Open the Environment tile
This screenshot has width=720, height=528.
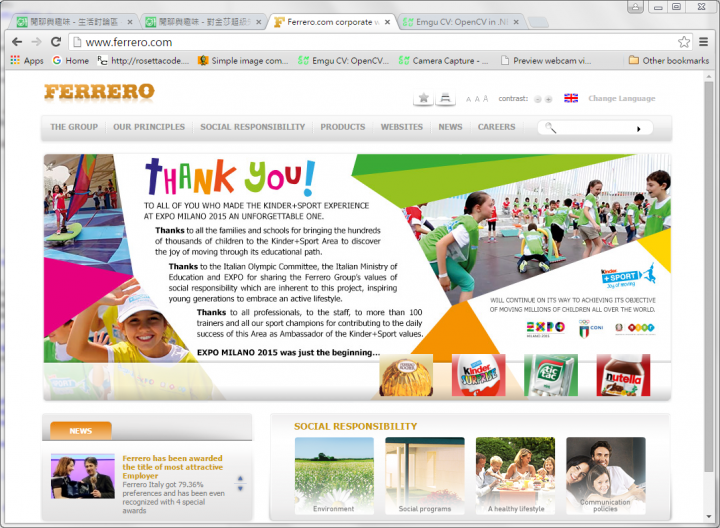[334, 476]
